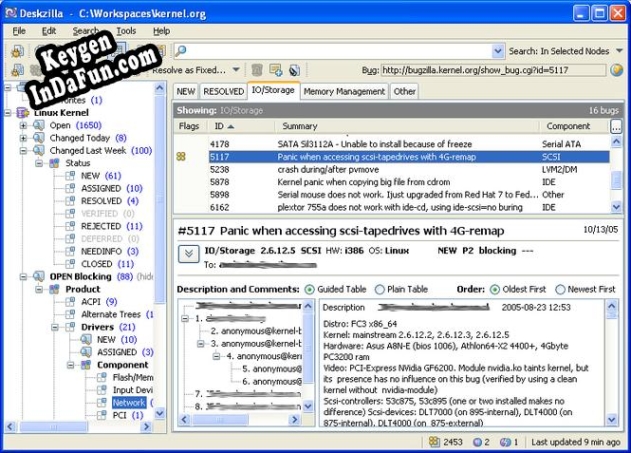631x453 pixels.
Task: Click the status bar icon showing 2
Action: (477, 442)
